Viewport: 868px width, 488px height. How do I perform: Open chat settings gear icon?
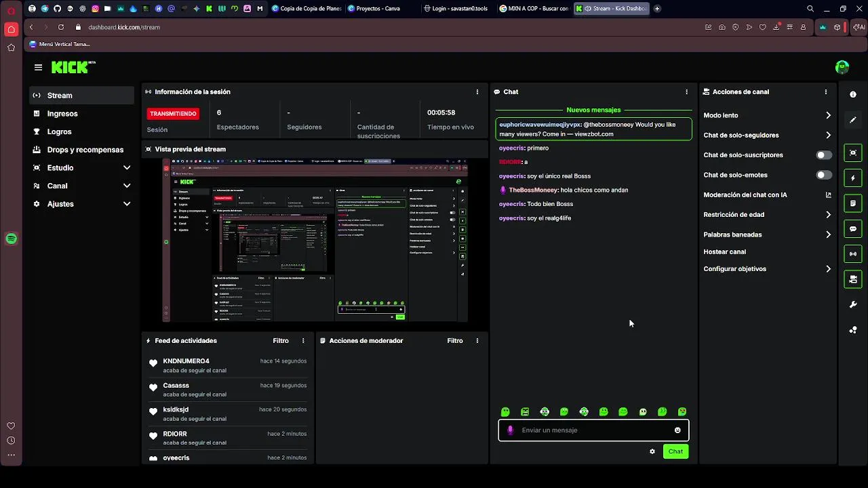click(652, 451)
